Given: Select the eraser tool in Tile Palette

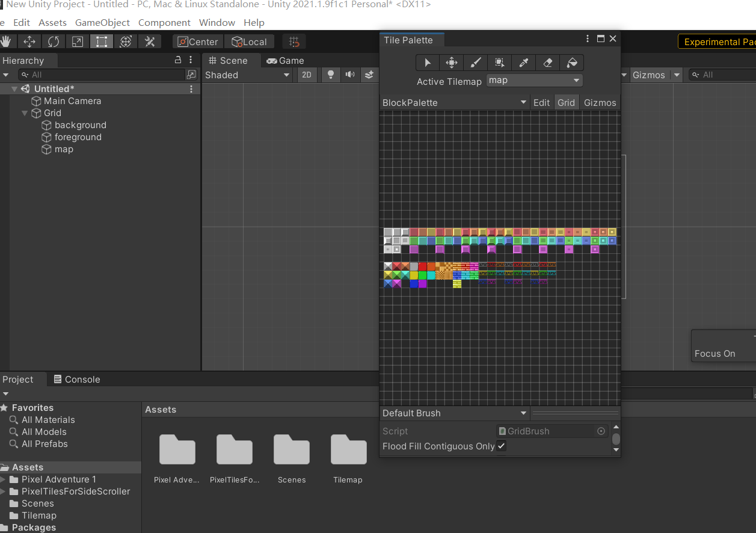Looking at the screenshot, I should [x=547, y=63].
